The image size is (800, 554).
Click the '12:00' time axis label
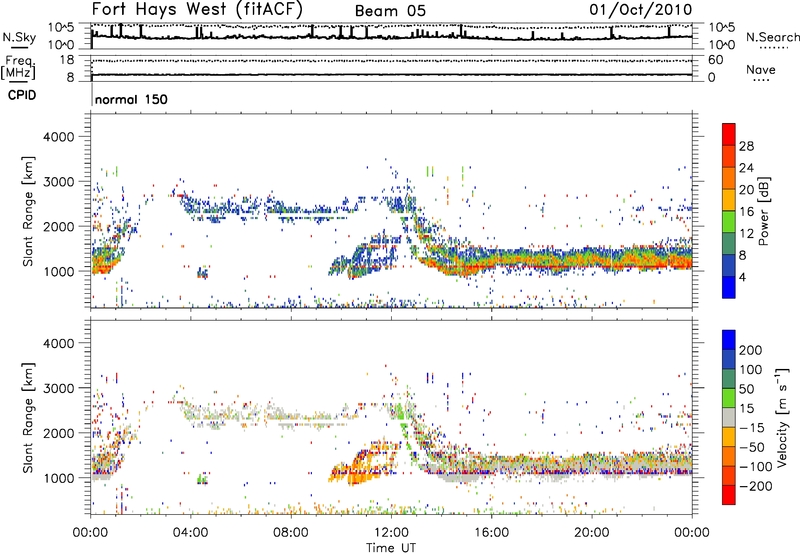pos(391,533)
